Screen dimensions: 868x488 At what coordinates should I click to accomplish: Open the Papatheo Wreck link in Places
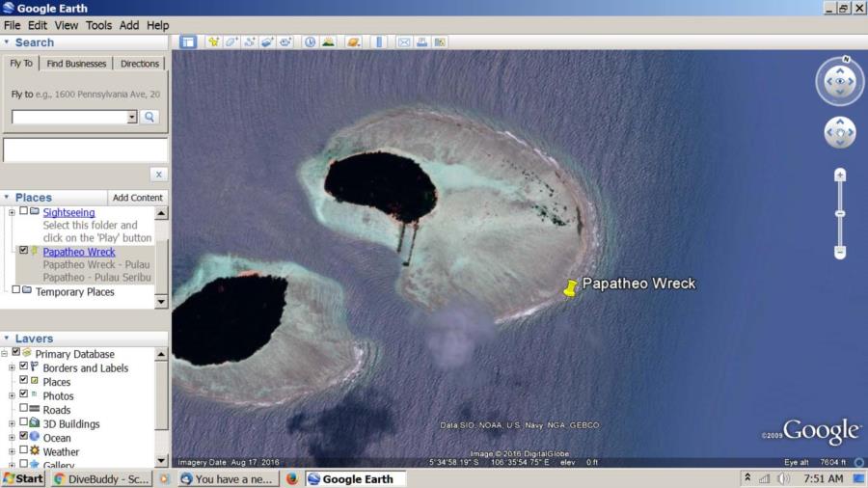pyautogui.click(x=79, y=252)
